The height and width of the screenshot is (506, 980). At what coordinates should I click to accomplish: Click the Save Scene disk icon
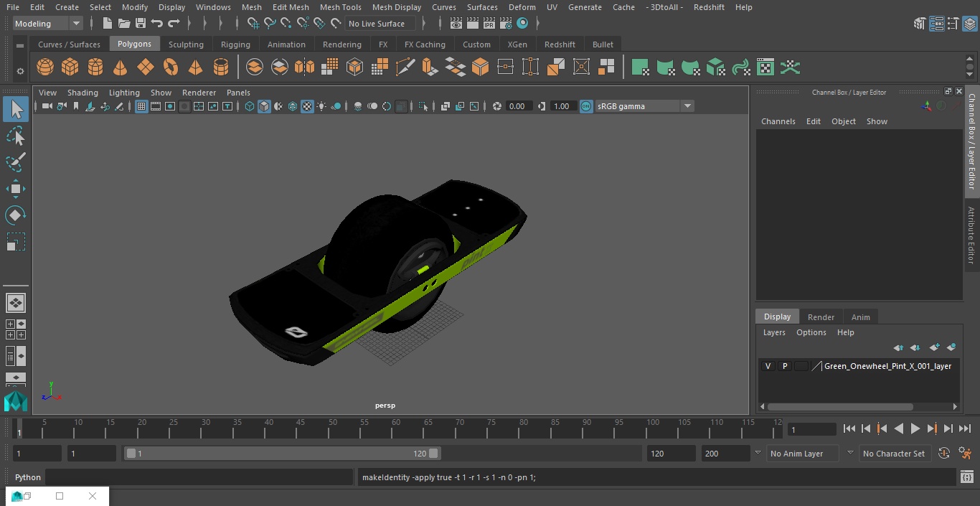click(x=141, y=24)
